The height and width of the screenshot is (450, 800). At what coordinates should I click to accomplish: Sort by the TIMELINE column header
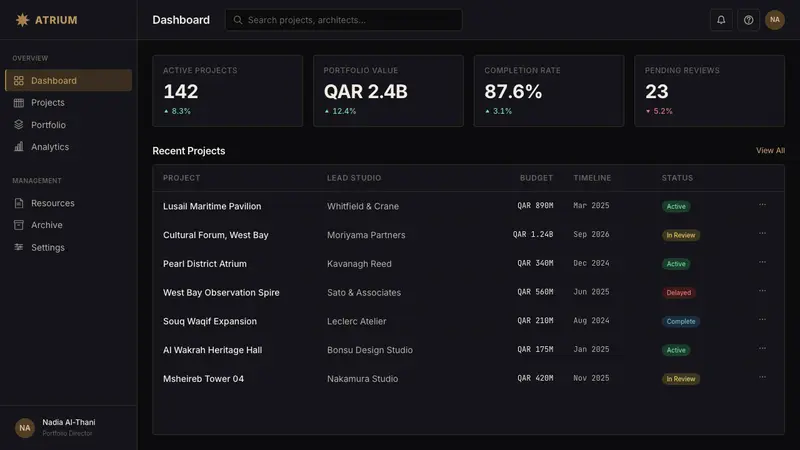(592, 178)
